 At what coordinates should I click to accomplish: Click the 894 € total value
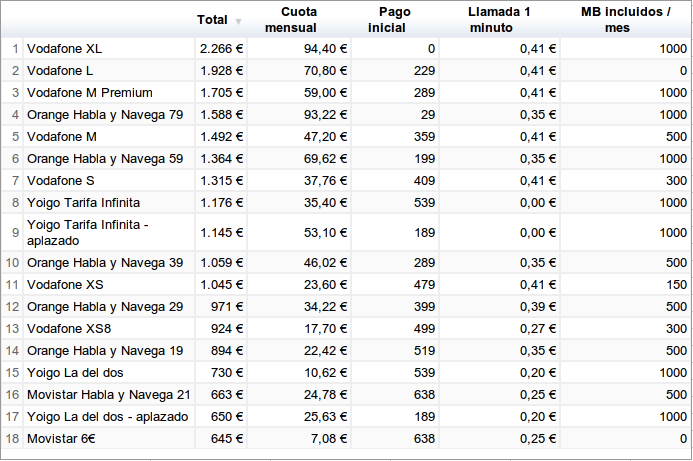coord(227,351)
